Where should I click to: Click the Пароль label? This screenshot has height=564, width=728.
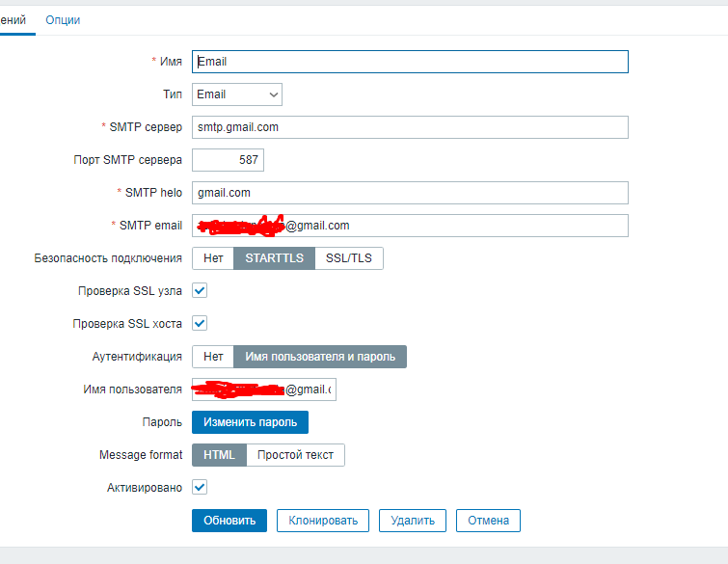click(162, 422)
